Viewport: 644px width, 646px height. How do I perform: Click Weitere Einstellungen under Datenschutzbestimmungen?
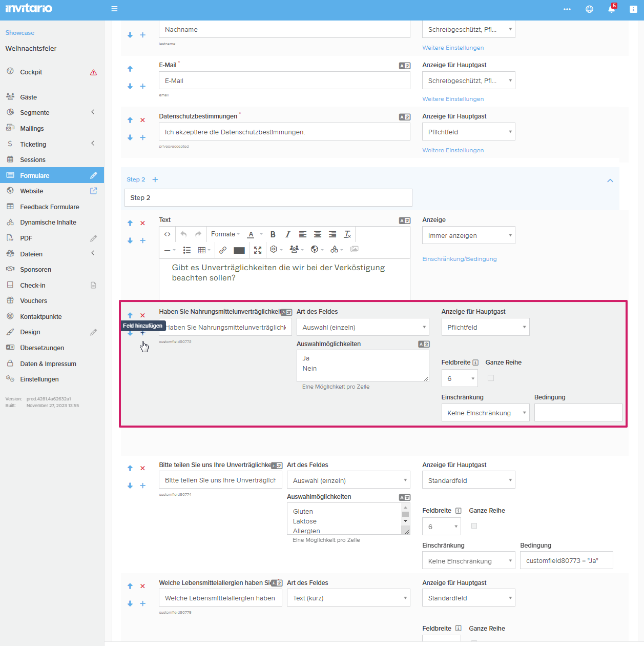[453, 150]
